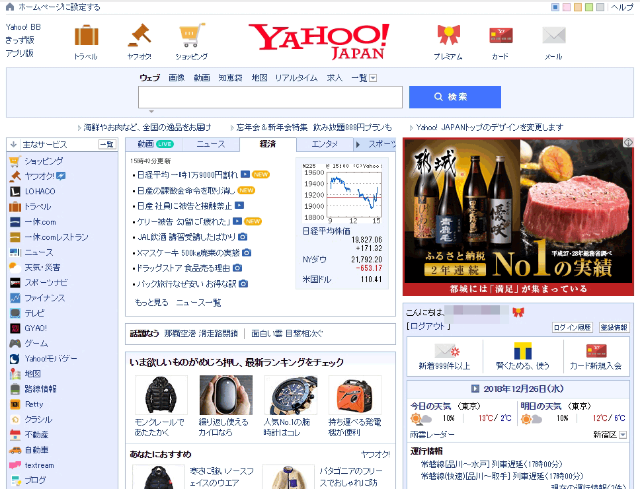Open the ファイナンス service in sidebar
The height and width of the screenshot is (489, 640).
tap(44, 298)
